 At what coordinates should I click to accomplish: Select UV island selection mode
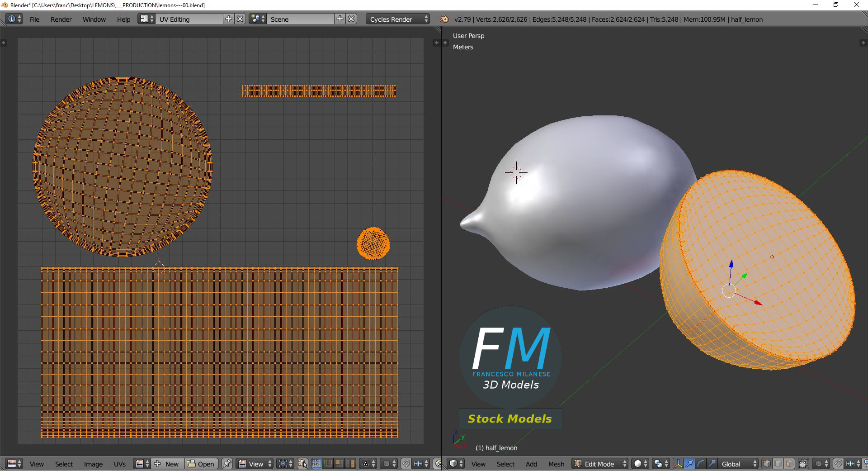pyautogui.click(x=350, y=464)
